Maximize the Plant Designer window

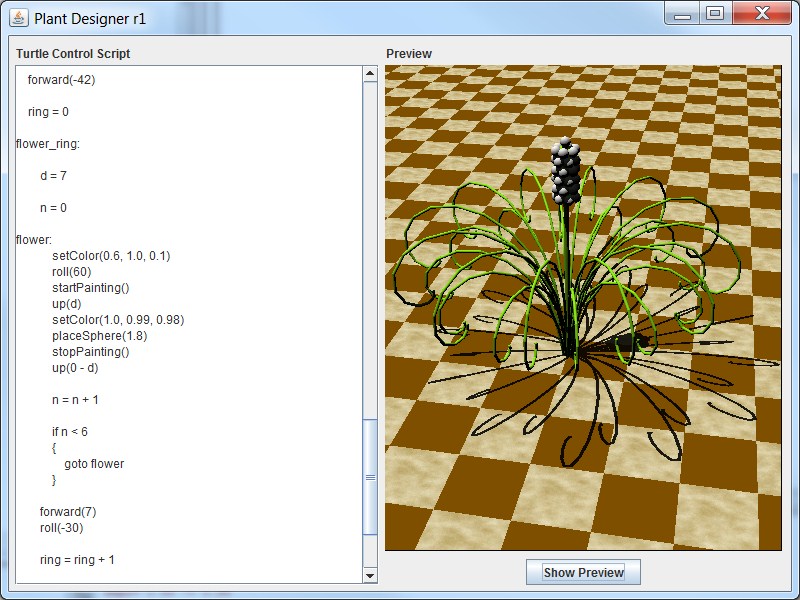click(715, 14)
